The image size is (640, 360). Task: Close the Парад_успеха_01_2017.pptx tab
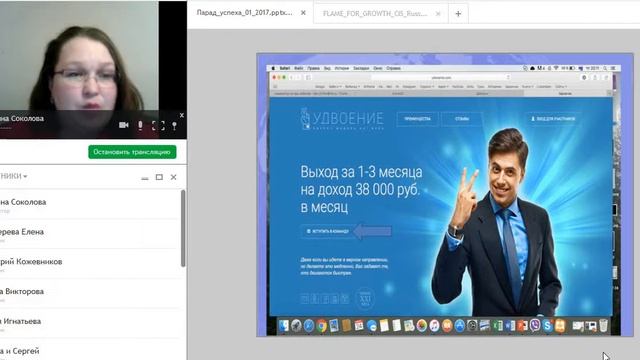coord(303,13)
